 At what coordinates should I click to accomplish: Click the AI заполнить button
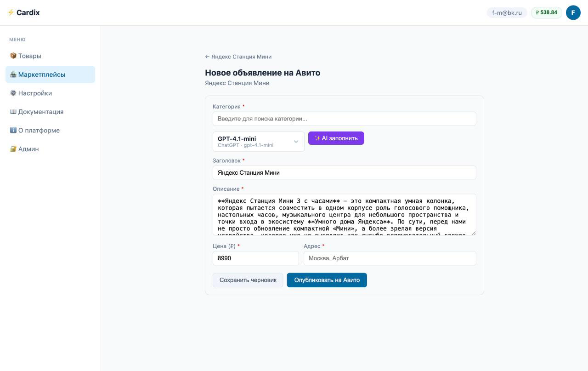click(336, 138)
